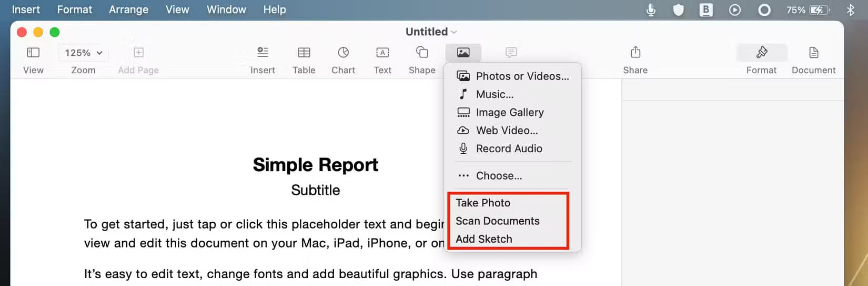Click the Comment toolbar icon

tap(511, 52)
